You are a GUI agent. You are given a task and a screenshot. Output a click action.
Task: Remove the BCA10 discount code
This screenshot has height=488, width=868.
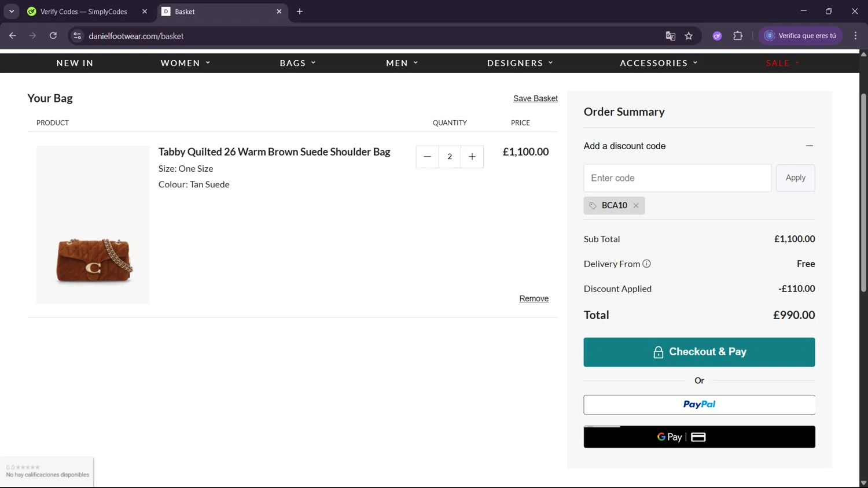636,205
